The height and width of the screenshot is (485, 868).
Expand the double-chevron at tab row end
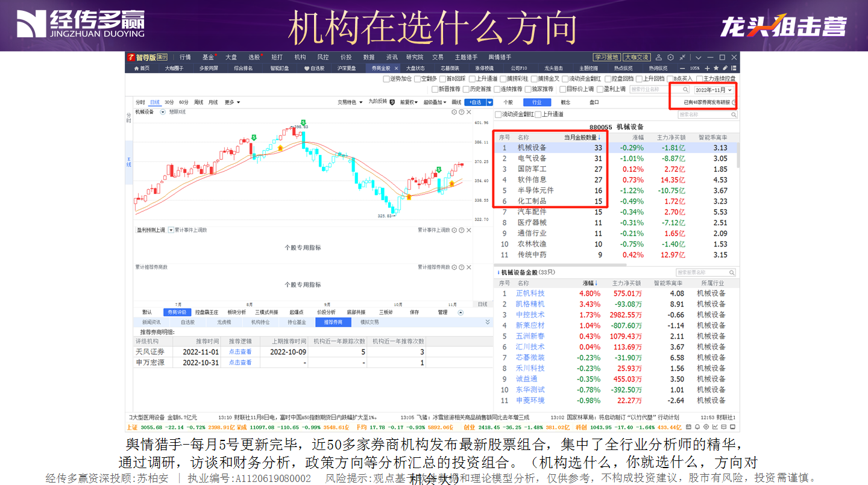click(x=488, y=322)
